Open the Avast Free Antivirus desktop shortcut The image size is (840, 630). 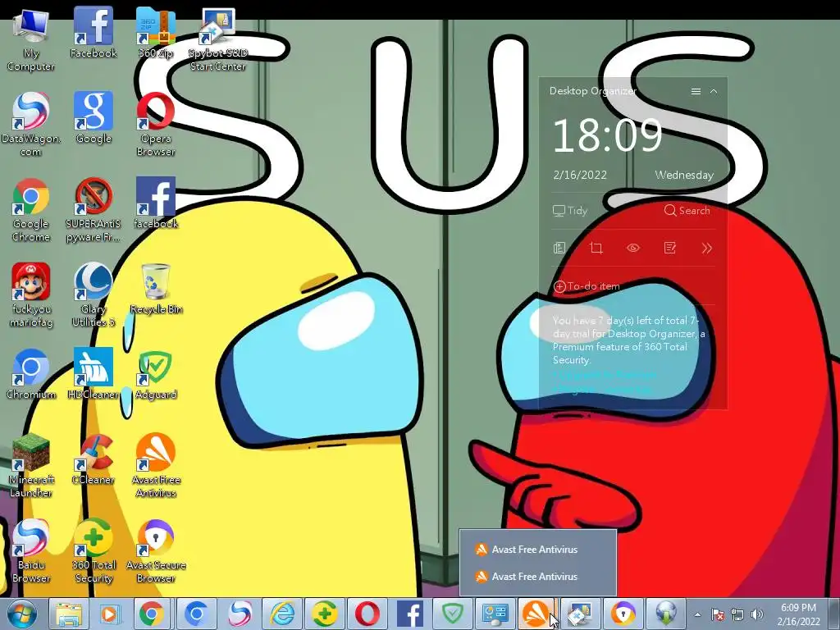tap(155, 466)
